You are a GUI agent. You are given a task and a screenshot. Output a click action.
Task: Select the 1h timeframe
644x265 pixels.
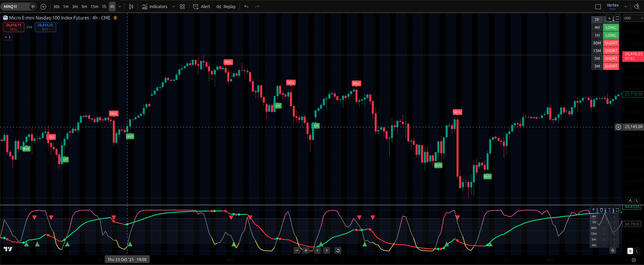[104, 7]
